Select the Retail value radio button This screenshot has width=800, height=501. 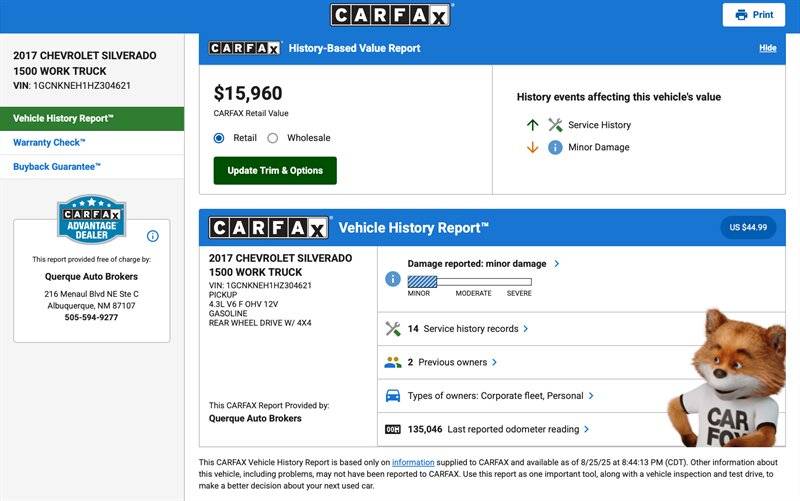pyautogui.click(x=219, y=138)
